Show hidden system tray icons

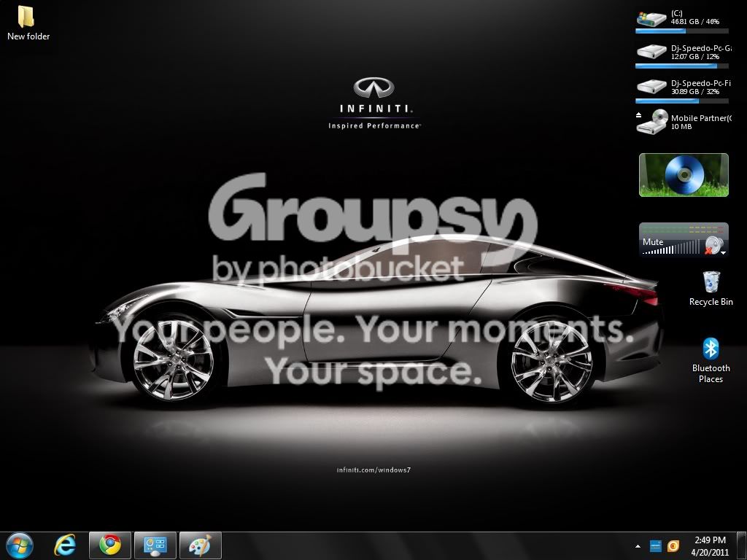638,546
